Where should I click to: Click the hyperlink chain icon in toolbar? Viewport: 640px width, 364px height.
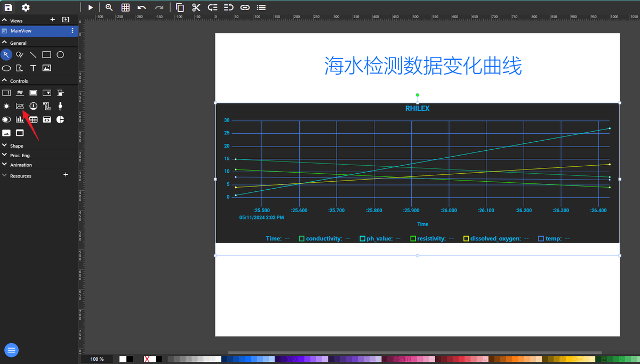coord(245,7)
